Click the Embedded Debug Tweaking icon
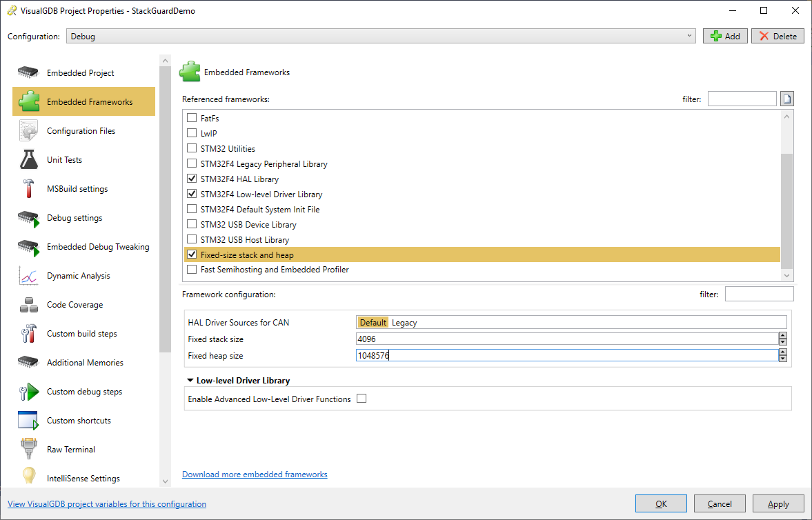Screen dimensions: 812x520 (28, 247)
